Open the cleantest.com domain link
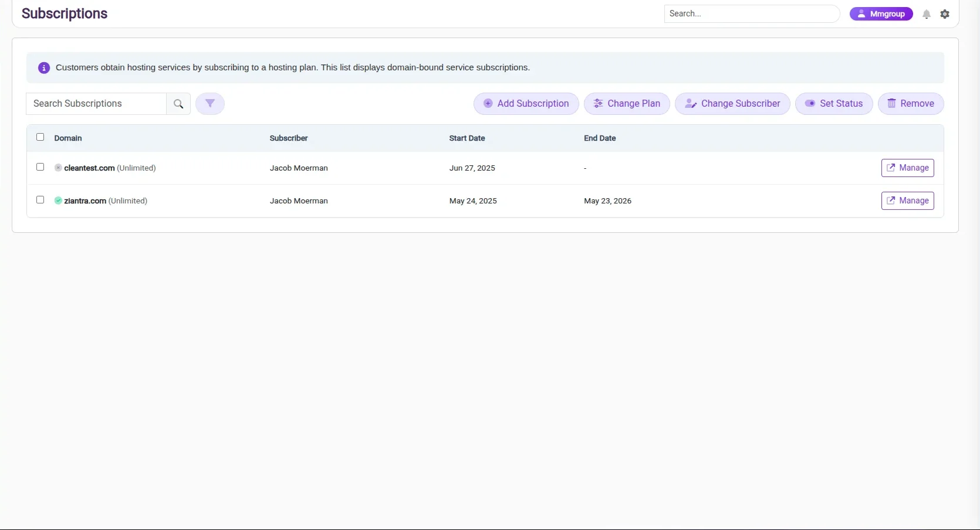980x530 pixels. pyautogui.click(x=89, y=168)
